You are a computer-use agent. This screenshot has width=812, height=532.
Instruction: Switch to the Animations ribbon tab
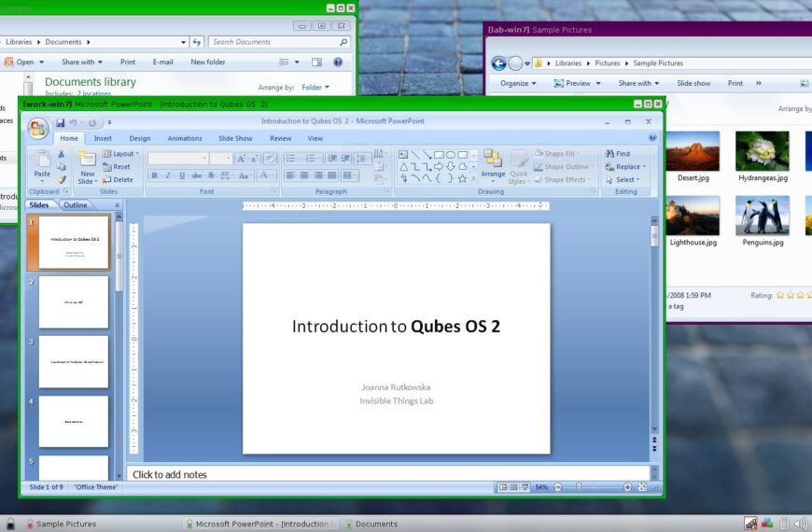click(185, 138)
